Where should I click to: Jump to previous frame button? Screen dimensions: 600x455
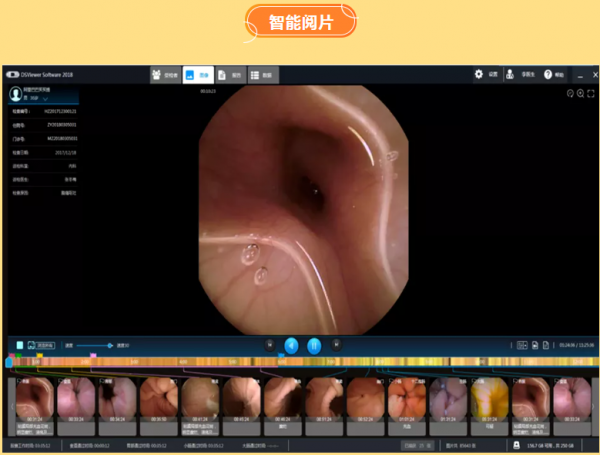pos(269,344)
